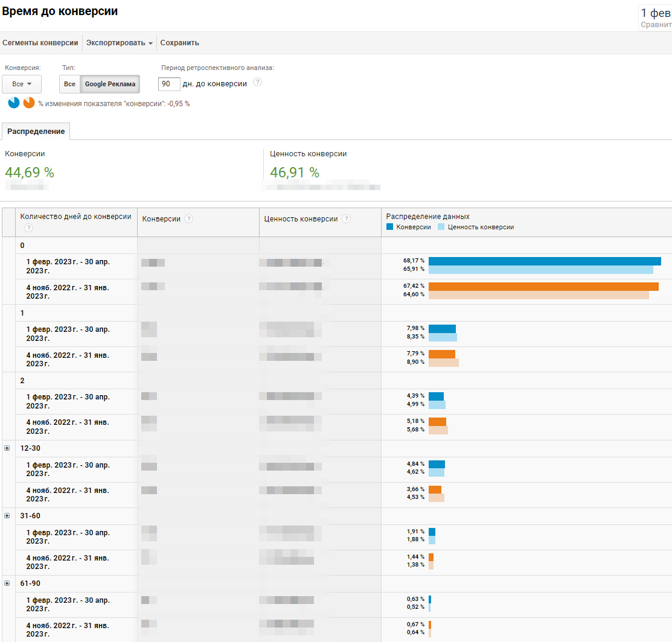Expand the 61-90 days row

(x=7, y=583)
